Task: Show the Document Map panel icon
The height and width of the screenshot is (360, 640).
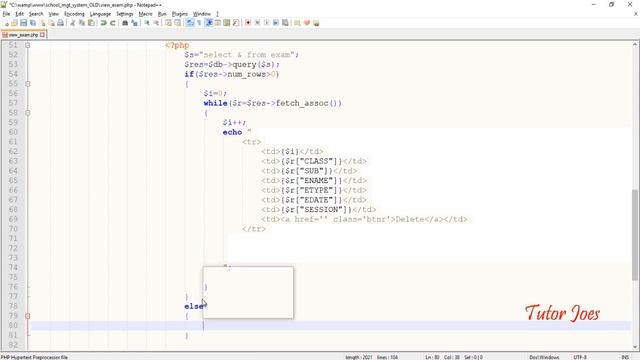Action: [x=227, y=23]
